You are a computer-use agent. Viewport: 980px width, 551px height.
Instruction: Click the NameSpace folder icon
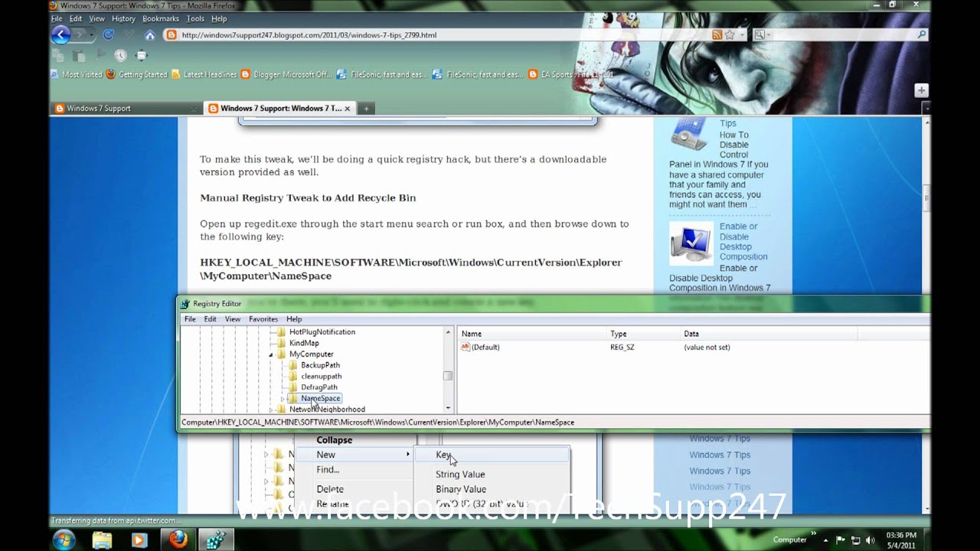click(293, 399)
